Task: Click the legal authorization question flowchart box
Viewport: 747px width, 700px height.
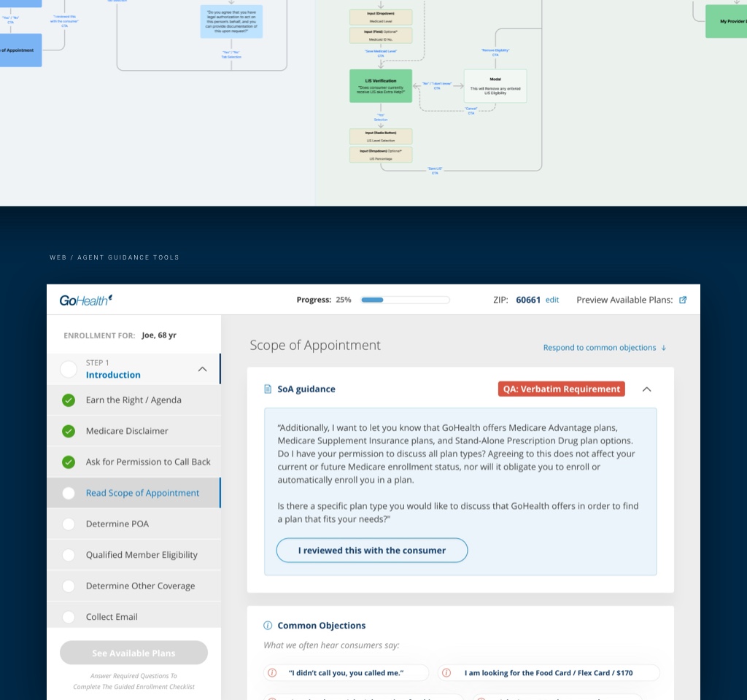Action: click(x=231, y=21)
